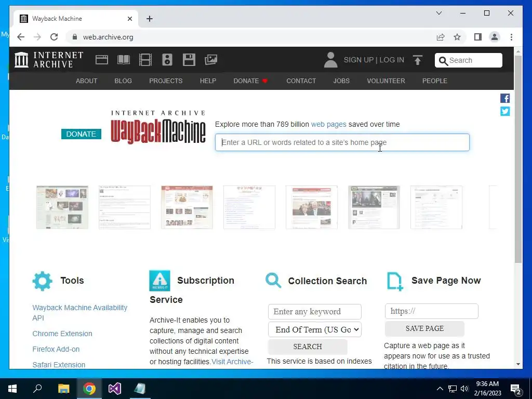Open the Chrome profile icon
The height and width of the screenshot is (399, 532).
495,37
